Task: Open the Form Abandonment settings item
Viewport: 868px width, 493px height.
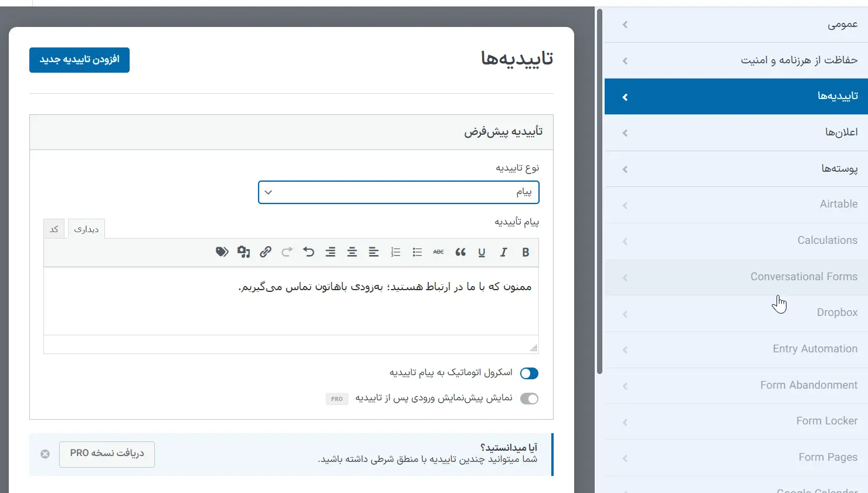Action: pos(736,386)
